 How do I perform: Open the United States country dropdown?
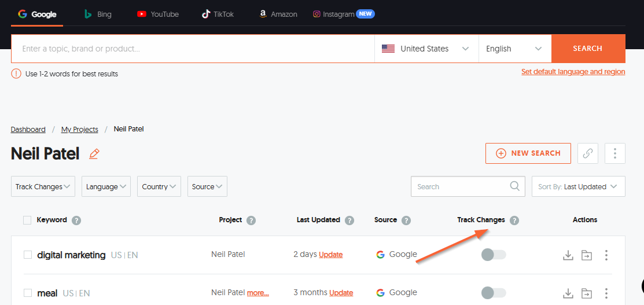[x=426, y=49]
